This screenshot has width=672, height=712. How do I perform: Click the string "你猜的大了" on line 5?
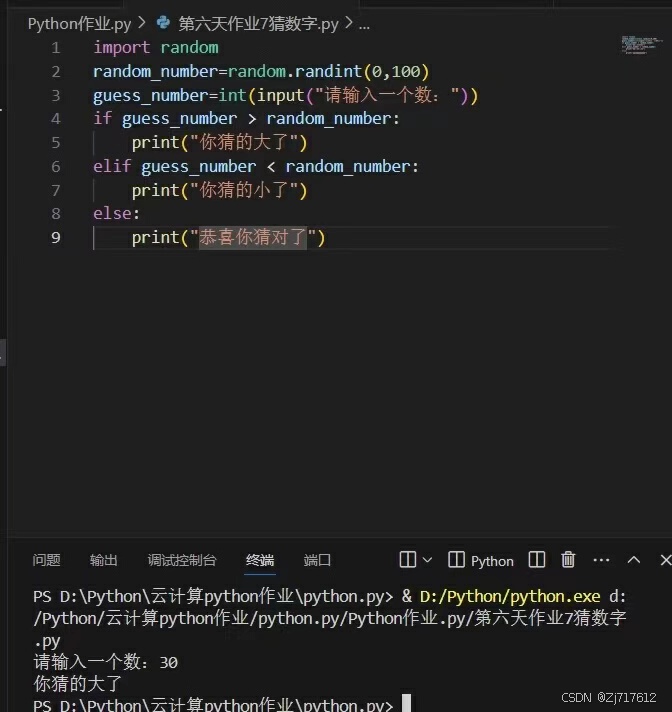tap(249, 142)
